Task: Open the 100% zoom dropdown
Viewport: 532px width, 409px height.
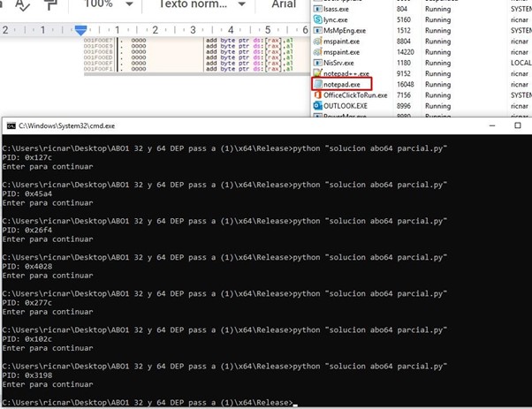Action: 108,4
